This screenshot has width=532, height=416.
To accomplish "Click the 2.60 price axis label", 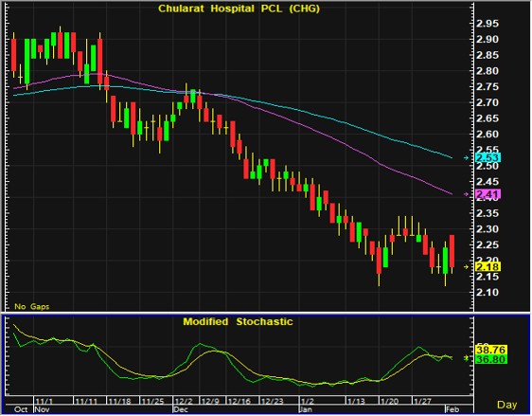I will tap(488, 135).
